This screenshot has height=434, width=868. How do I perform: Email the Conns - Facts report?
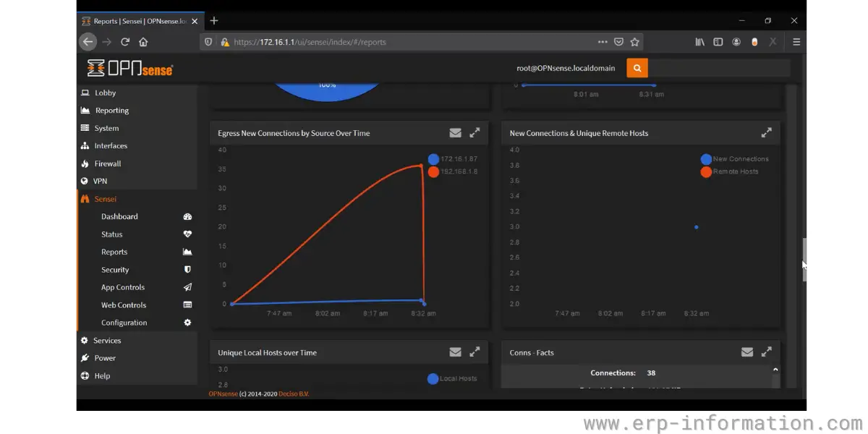[x=747, y=352]
